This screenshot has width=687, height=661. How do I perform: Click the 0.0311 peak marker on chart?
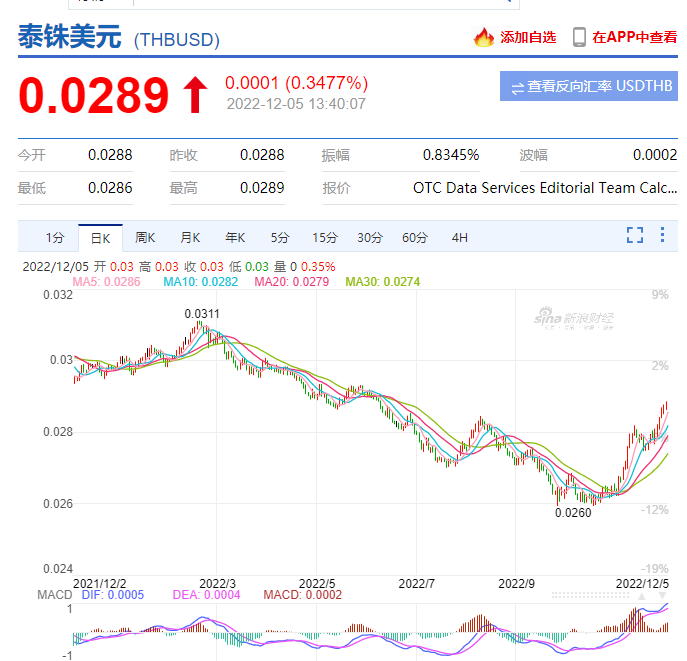coord(202,313)
